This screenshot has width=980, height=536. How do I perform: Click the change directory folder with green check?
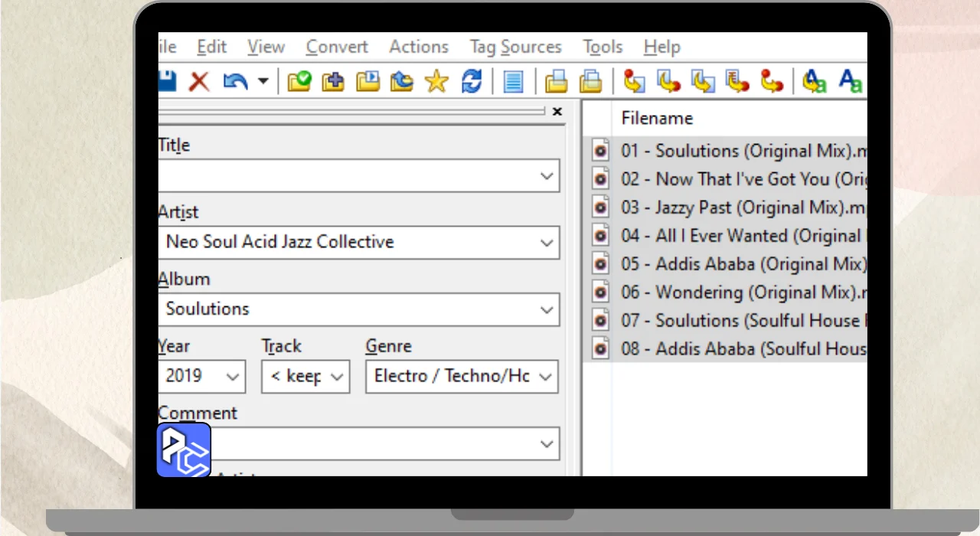pyautogui.click(x=299, y=81)
